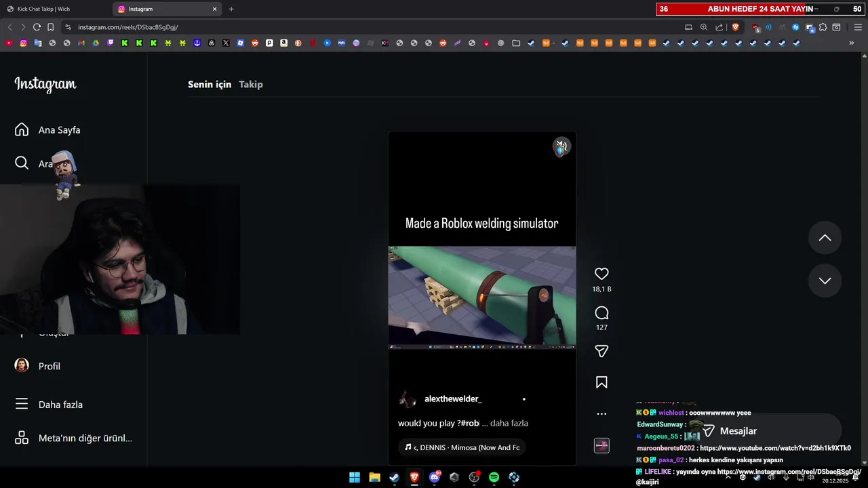This screenshot has height=488, width=868.
Task: Open OBS Studio from the taskbar
Action: (474, 477)
